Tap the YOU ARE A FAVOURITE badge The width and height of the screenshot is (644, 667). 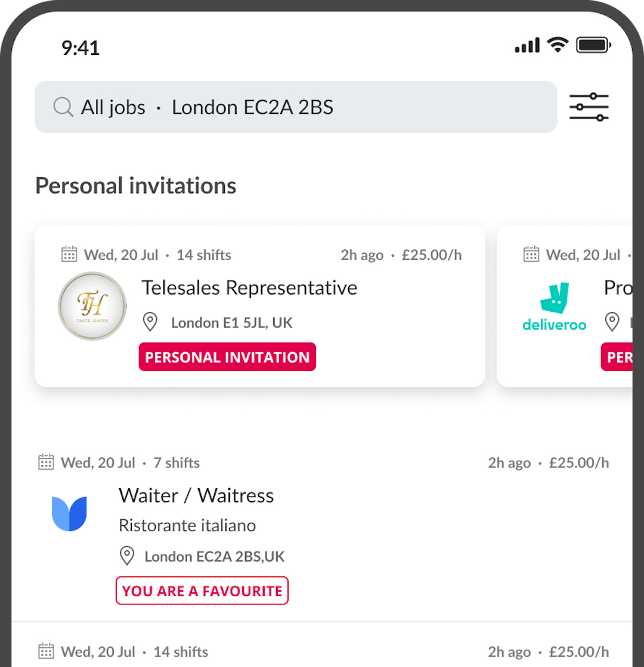pyautogui.click(x=202, y=591)
